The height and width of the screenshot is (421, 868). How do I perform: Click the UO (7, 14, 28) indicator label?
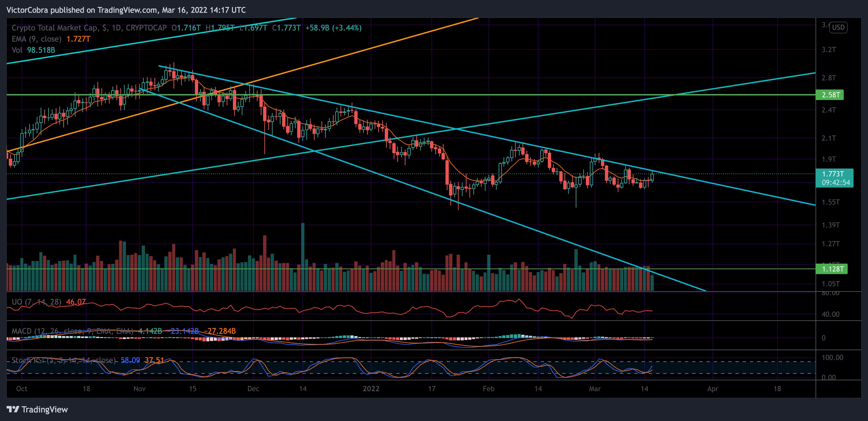pyautogui.click(x=37, y=302)
